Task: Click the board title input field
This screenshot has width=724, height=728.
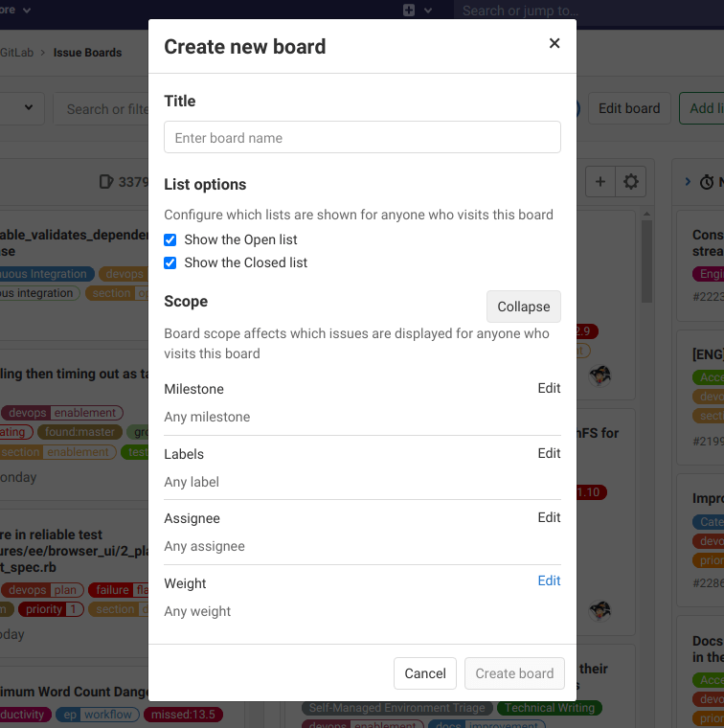Action: (362, 137)
